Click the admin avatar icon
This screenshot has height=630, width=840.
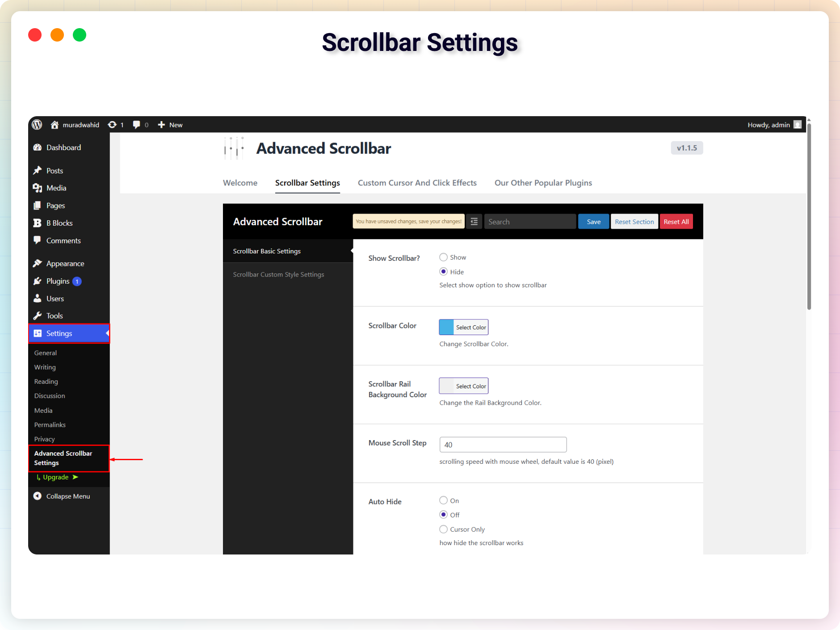(x=798, y=125)
